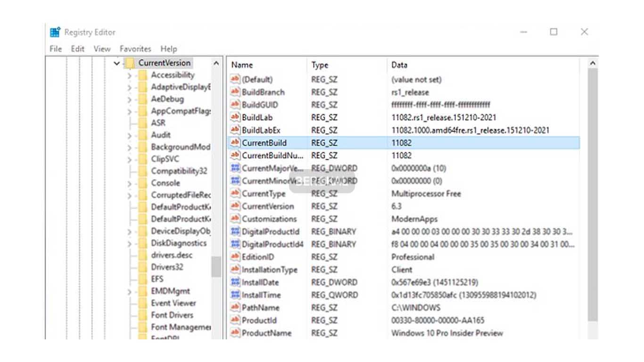Expand the ClipSVC key
The image size is (644, 362).
[x=129, y=159]
